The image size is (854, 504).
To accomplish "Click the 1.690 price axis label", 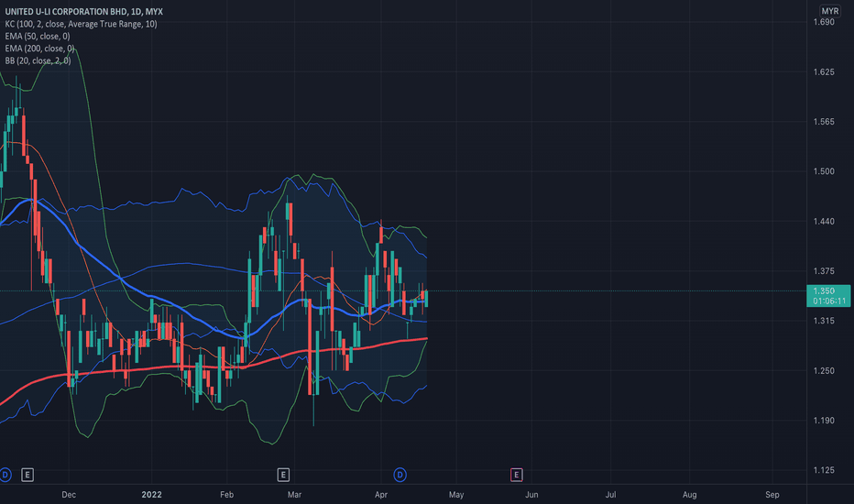I will [x=824, y=22].
